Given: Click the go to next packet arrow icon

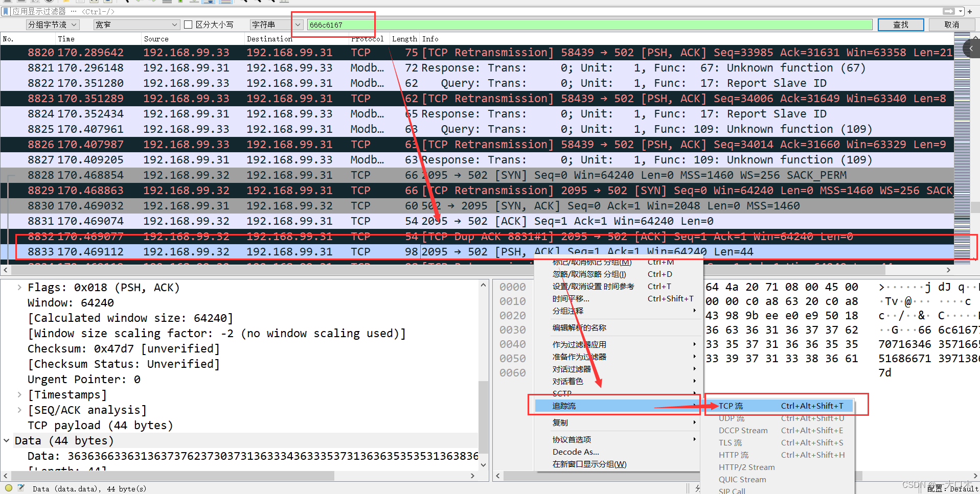Looking at the screenshot, I should [152, 2].
